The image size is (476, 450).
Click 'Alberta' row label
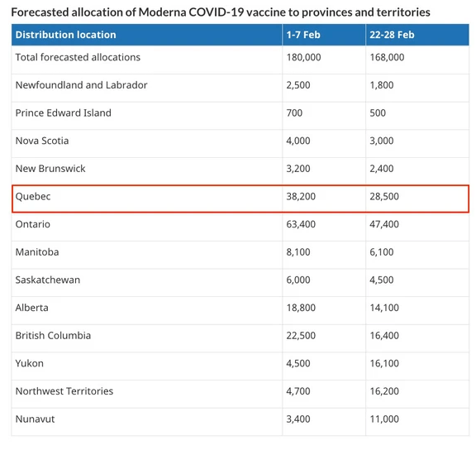click(31, 308)
